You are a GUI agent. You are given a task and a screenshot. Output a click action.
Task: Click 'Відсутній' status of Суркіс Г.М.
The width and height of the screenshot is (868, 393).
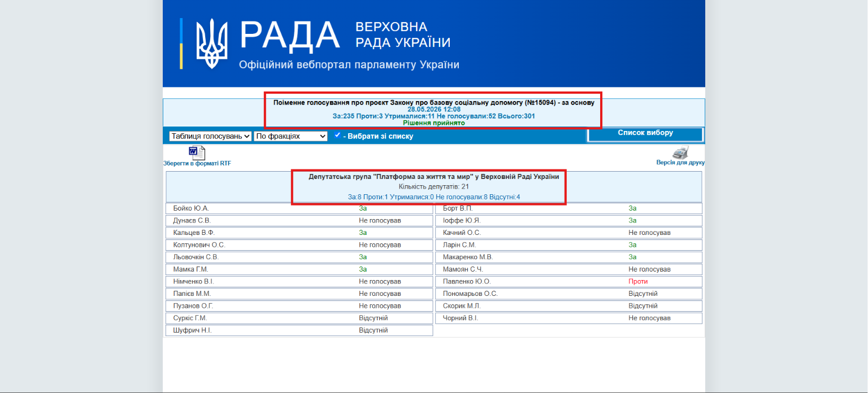[373, 318]
